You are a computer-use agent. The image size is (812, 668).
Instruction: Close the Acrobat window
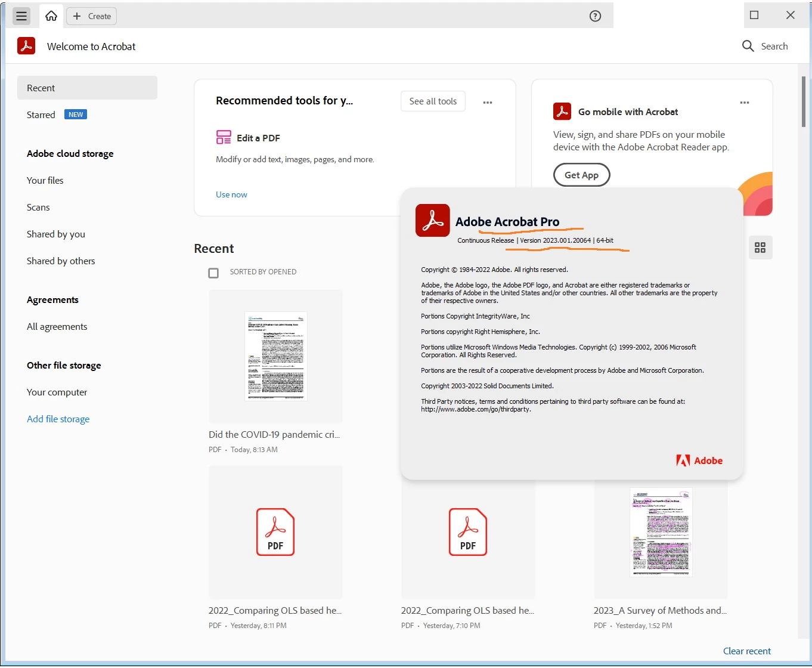(x=791, y=15)
